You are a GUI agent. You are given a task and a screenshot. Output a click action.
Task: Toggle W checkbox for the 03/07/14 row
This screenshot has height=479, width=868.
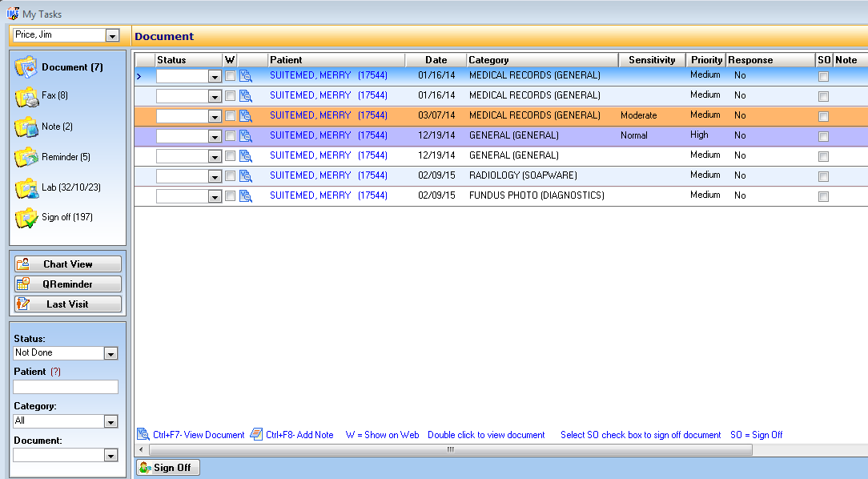point(231,115)
